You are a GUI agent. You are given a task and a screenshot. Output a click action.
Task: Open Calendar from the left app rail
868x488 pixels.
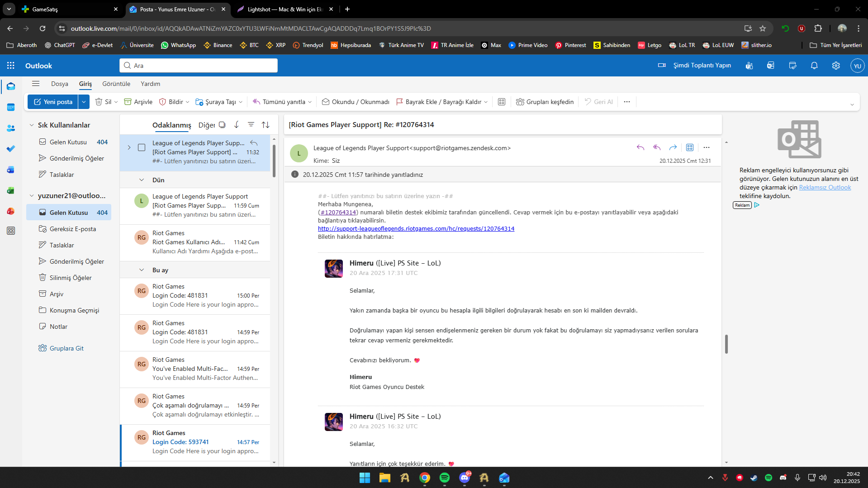(11, 108)
